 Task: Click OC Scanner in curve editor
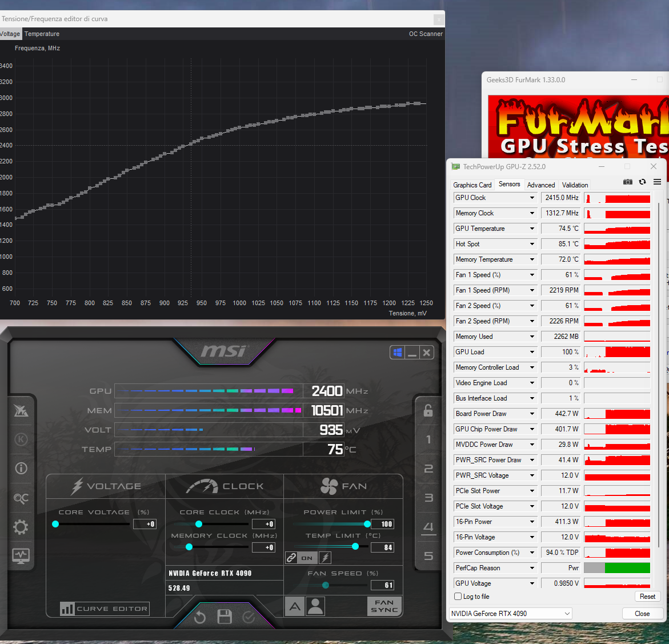pos(426,34)
